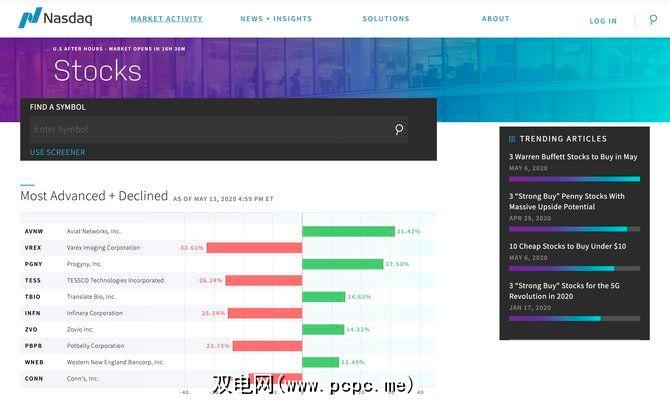The height and width of the screenshot is (408, 670).
Task: Click the green TBIO advance bar
Action: point(323,296)
